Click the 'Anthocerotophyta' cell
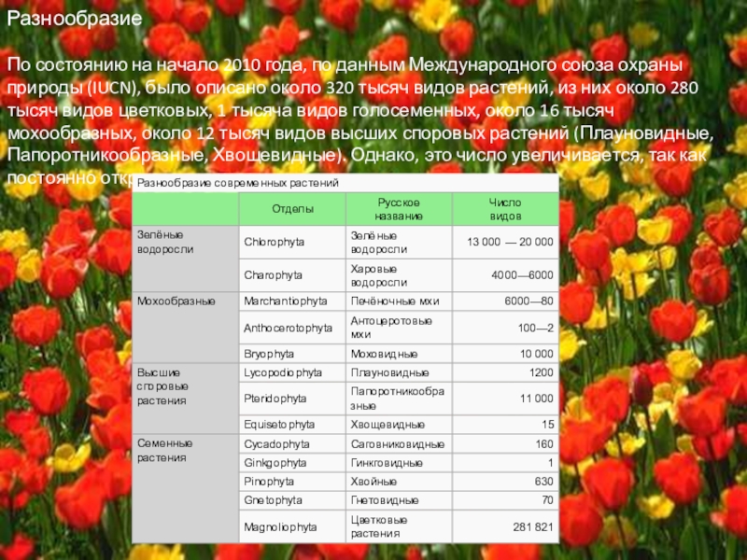This screenshot has width=747, height=560. [288, 328]
